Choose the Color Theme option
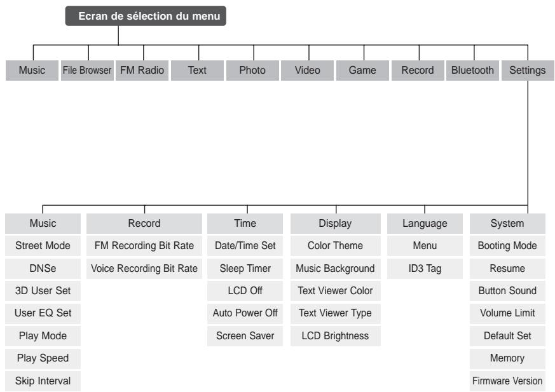Screen dimensions: 555x392 336,246
